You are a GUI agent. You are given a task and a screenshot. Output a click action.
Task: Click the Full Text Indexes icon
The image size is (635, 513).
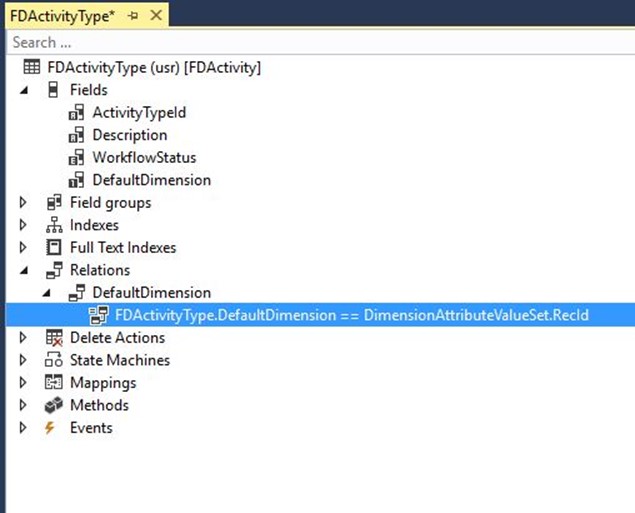tap(53, 247)
